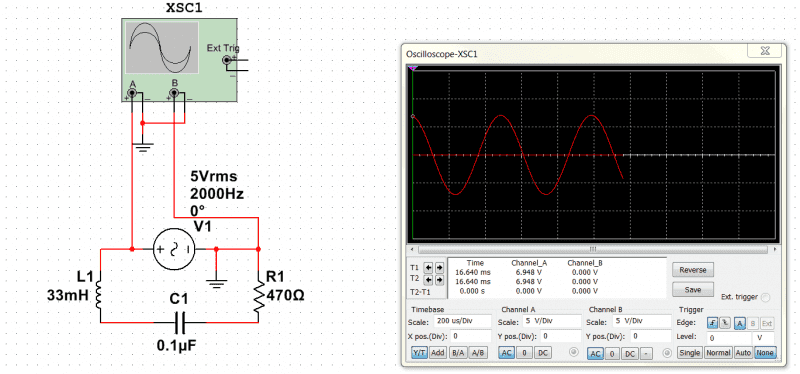Click ground symbol below V1 source
The image size is (800, 374).
point(216,283)
